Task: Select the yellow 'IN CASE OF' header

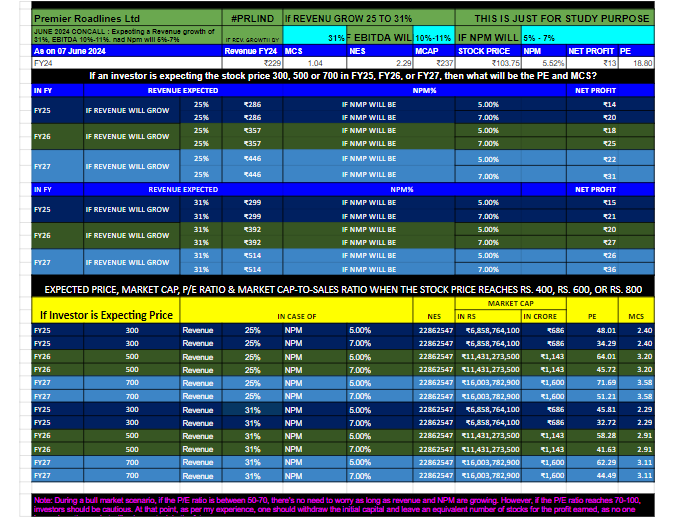Action: pos(297,310)
